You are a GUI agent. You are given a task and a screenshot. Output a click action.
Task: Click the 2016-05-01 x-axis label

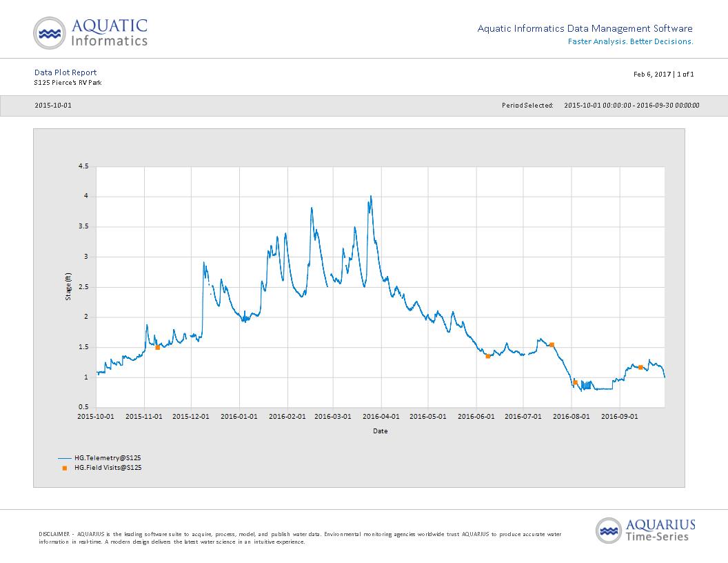428,417
